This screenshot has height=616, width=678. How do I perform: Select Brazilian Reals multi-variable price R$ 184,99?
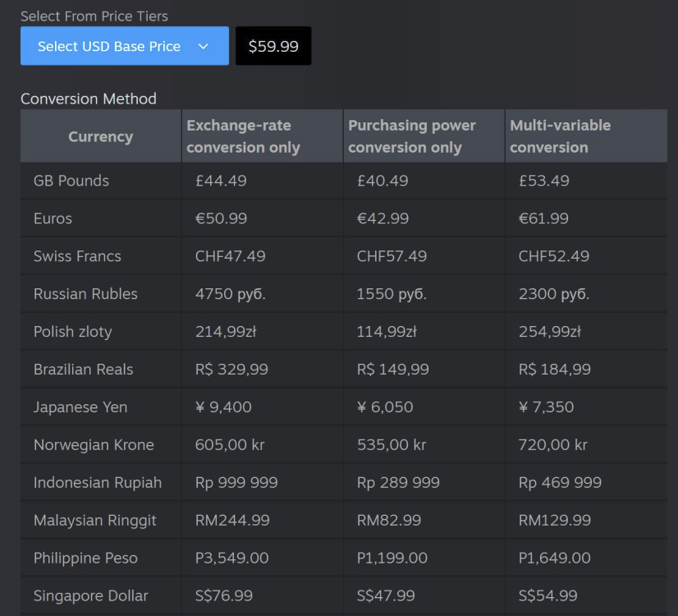[x=554, y=370]
